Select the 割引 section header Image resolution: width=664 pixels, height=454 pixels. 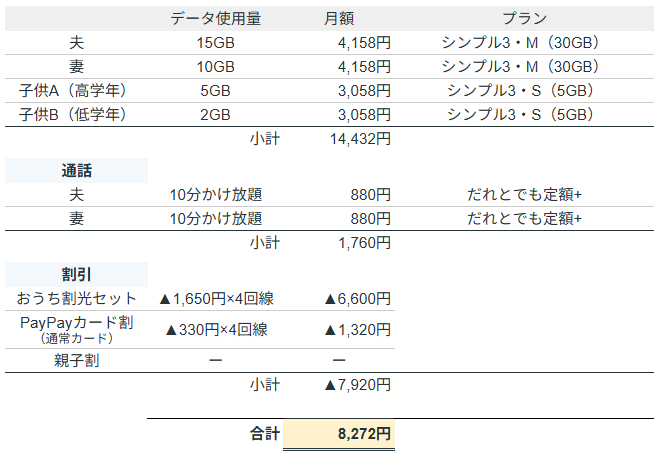click(x=77, y=274)
